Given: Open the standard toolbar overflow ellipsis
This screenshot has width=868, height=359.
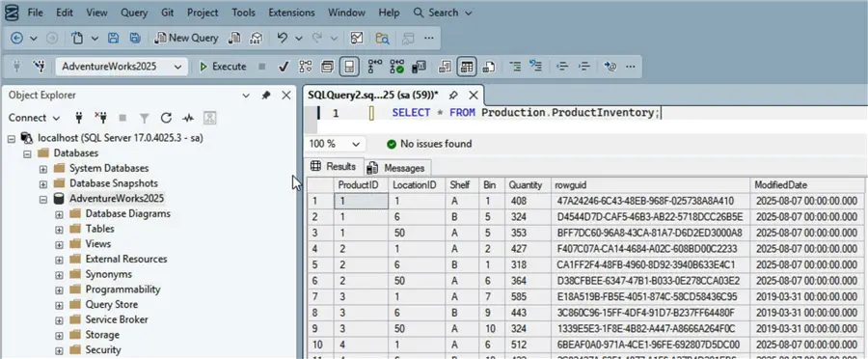Looking at the screenshot, I should tap(429, 39).
